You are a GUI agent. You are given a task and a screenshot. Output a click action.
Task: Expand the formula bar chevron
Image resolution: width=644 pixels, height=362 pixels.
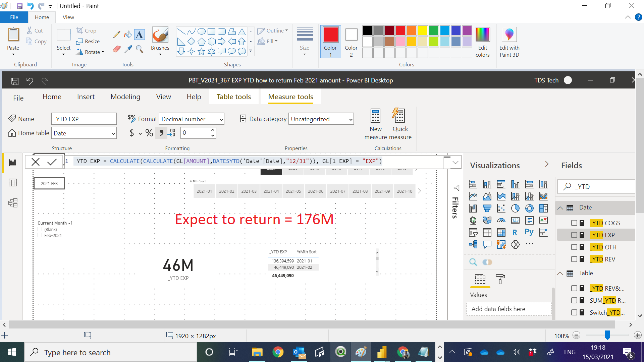(455, 163)
